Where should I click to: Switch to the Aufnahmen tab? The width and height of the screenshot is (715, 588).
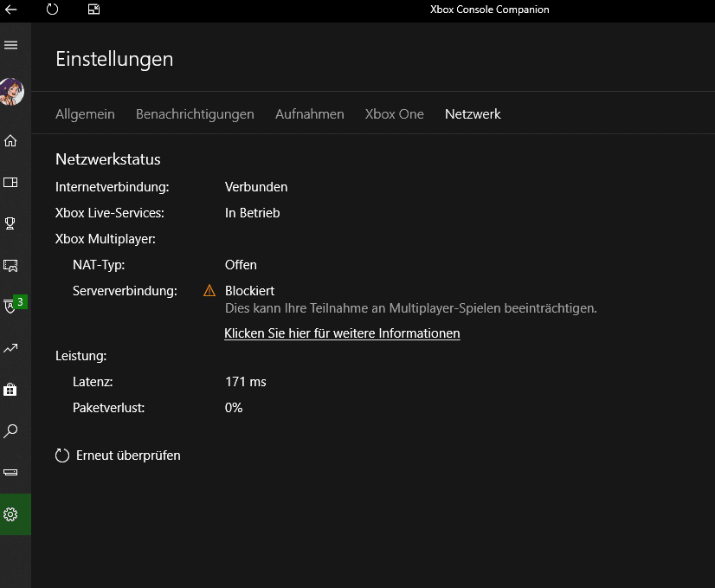(x=310, y=114)
